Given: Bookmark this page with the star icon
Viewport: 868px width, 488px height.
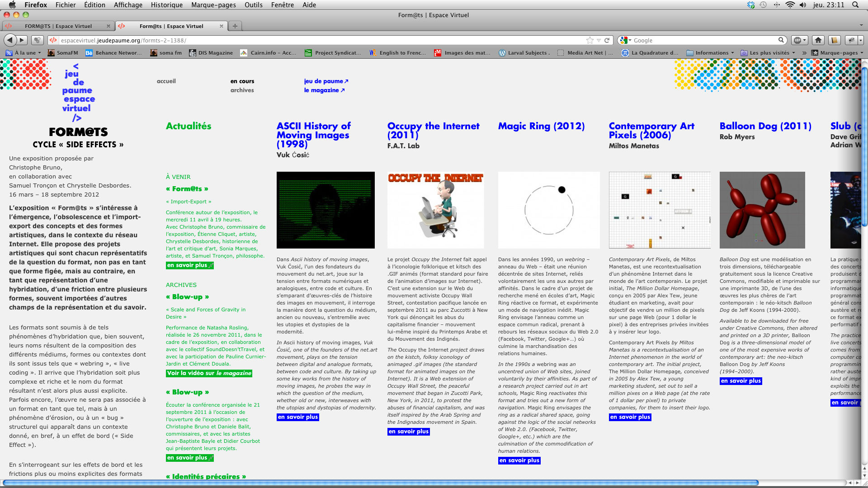Looking at the screenshot, I should 590,40.
